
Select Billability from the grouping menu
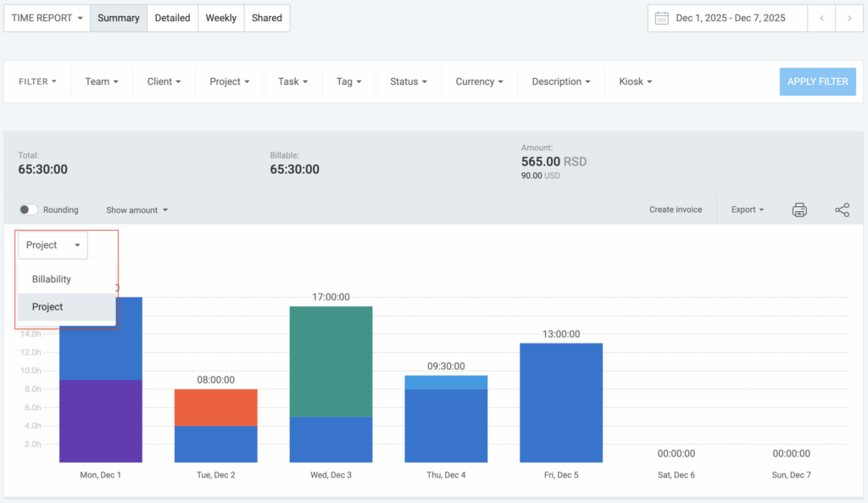point(52,279)
